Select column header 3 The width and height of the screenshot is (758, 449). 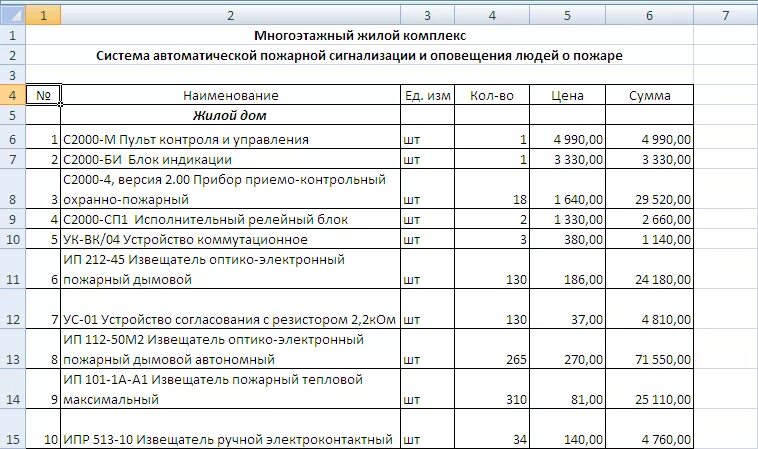click(427, 15)
